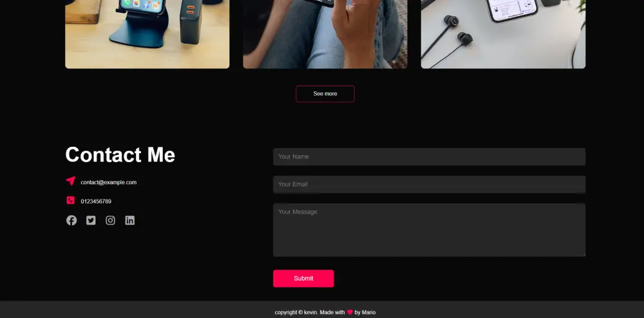Click the See more button
644x318 pixels.
(x=325, y=94)
